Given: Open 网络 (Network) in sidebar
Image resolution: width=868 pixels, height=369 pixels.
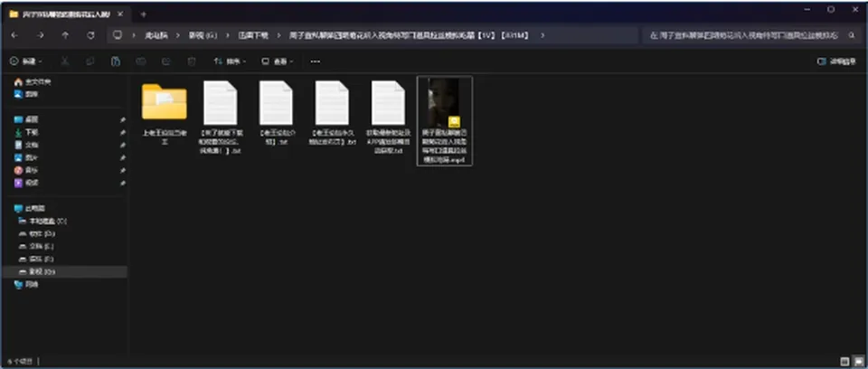Looking at the screenshot, I should (x=26, y=285).
